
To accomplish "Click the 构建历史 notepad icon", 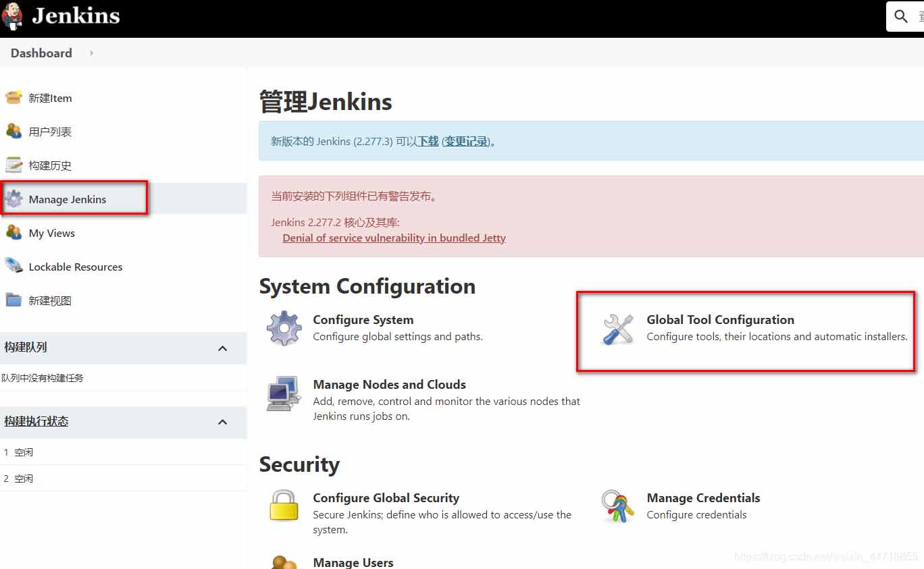I will click(14, 165).
